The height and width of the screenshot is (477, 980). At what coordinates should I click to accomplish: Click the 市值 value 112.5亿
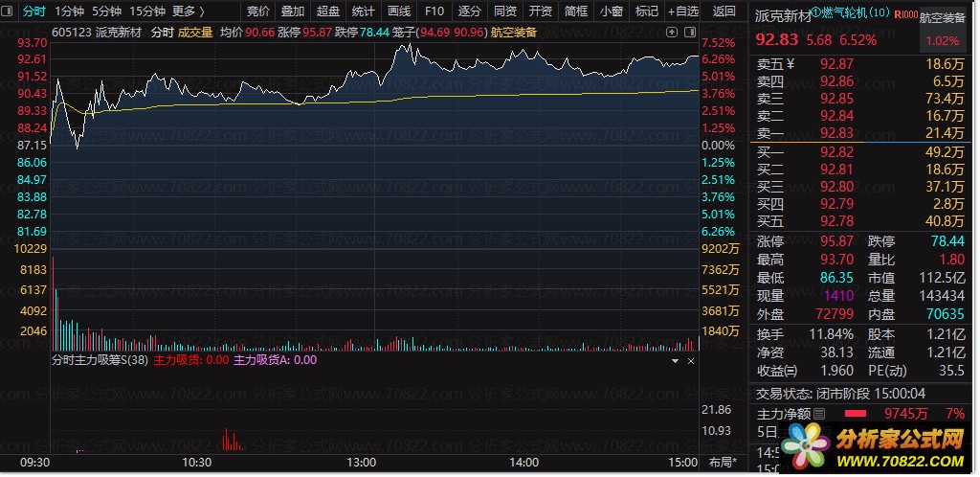point(942,278)
